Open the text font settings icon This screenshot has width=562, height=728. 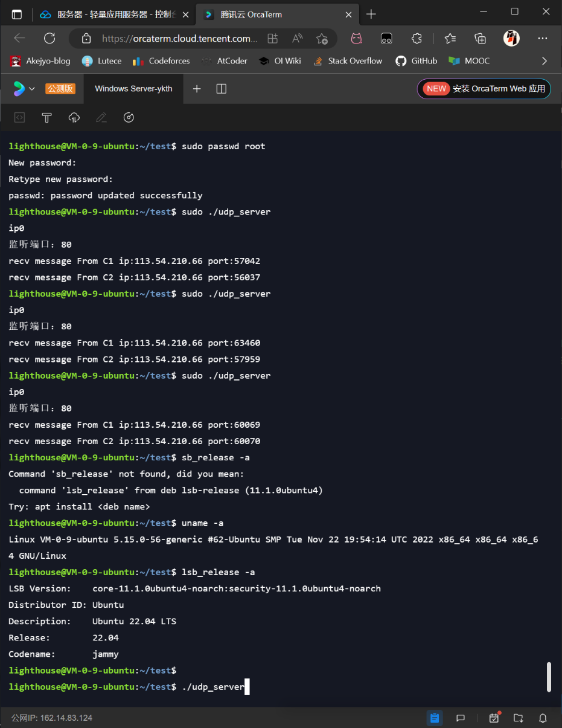coord(46,118)
